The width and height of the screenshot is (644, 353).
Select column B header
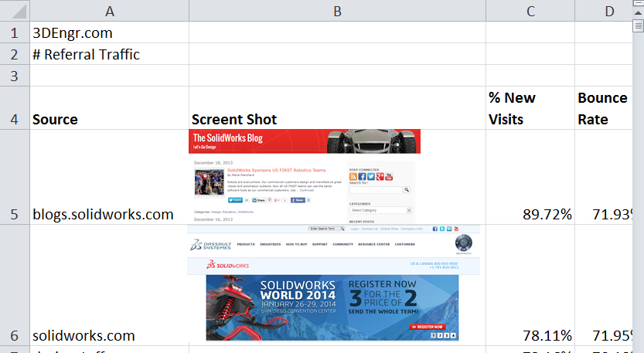coord(337,11)
